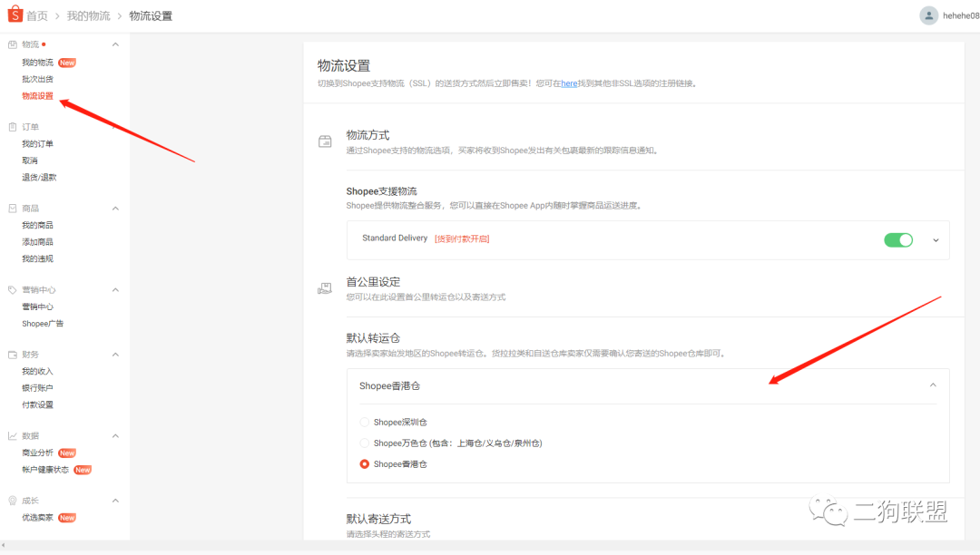The height and width of the screenshot is (555, 980).
Task: Click the 订单 section icon in sidebar
Action: (11, 126)
